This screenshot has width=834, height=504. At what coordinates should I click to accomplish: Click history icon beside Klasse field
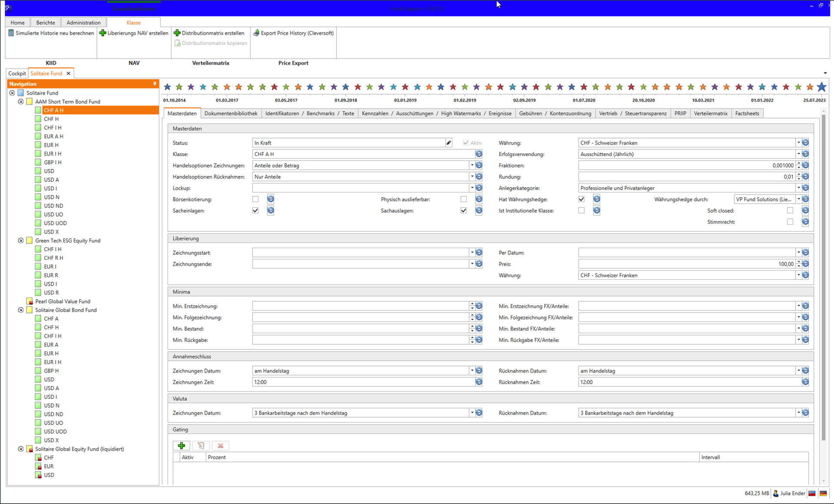tap(479, 154)
